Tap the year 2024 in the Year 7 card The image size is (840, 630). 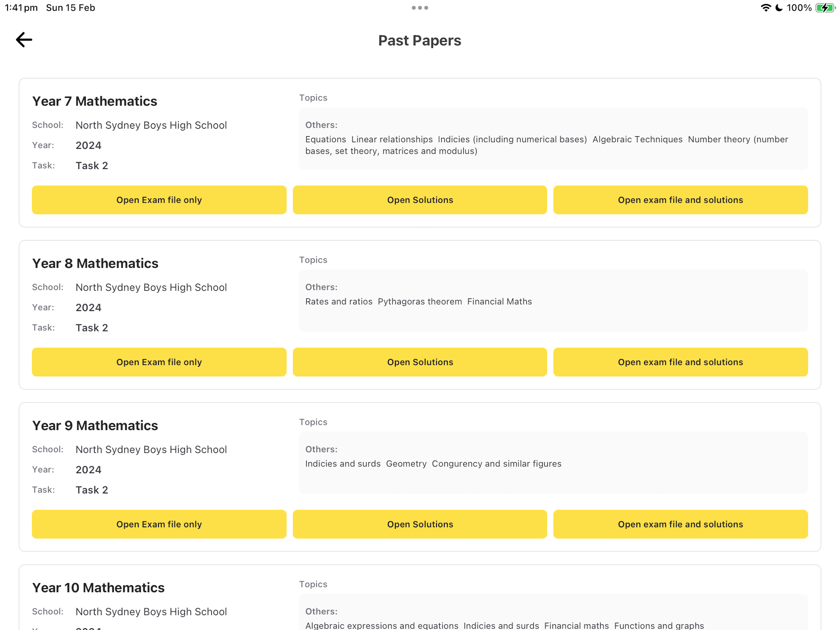click(x=89, y=146)
